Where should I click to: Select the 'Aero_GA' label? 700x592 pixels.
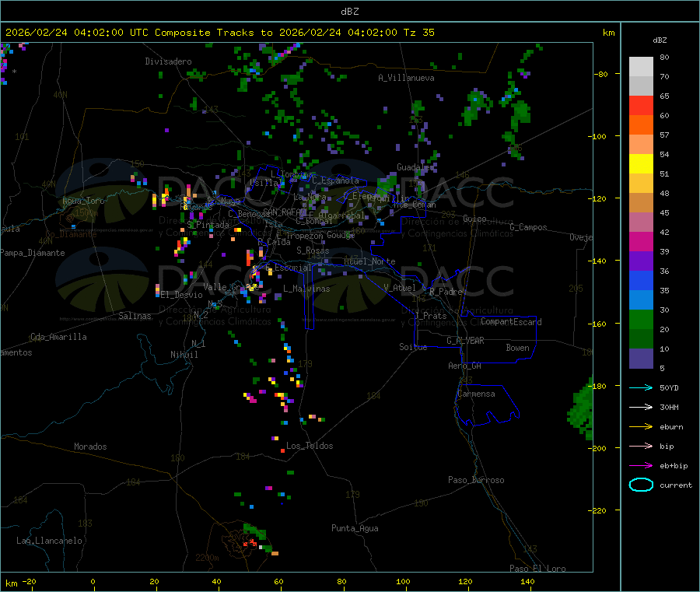(465, 366)
